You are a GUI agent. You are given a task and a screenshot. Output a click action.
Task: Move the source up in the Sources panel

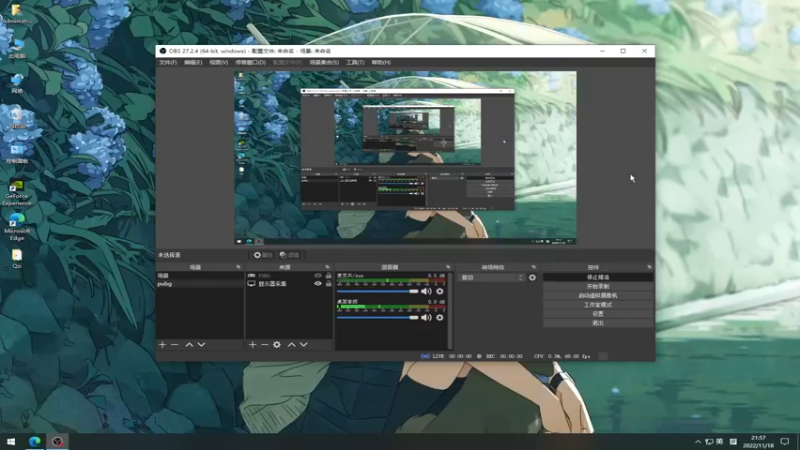click(291, 345)
